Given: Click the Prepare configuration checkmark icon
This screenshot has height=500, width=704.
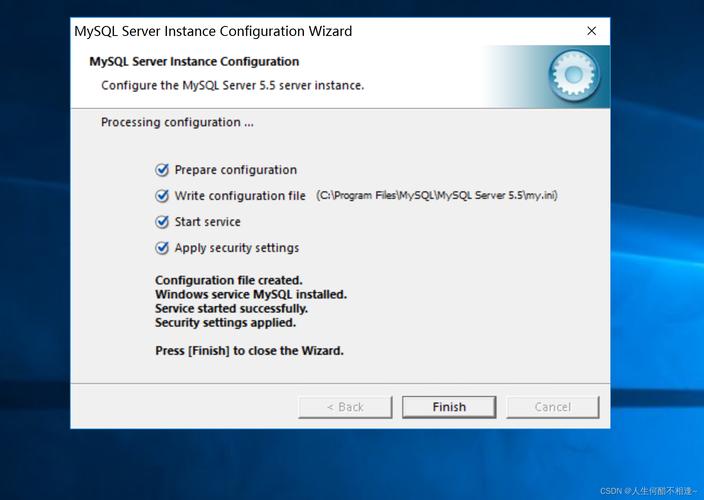Looking at the screenshot, I should pos(162,170).
